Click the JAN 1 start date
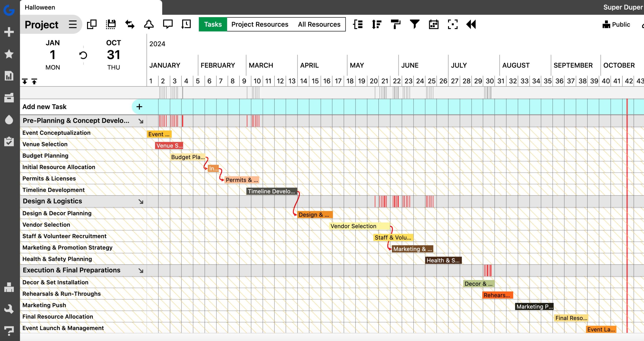Image resolution: width=644 pixels, height=341 pixels. tap(53, 55)
